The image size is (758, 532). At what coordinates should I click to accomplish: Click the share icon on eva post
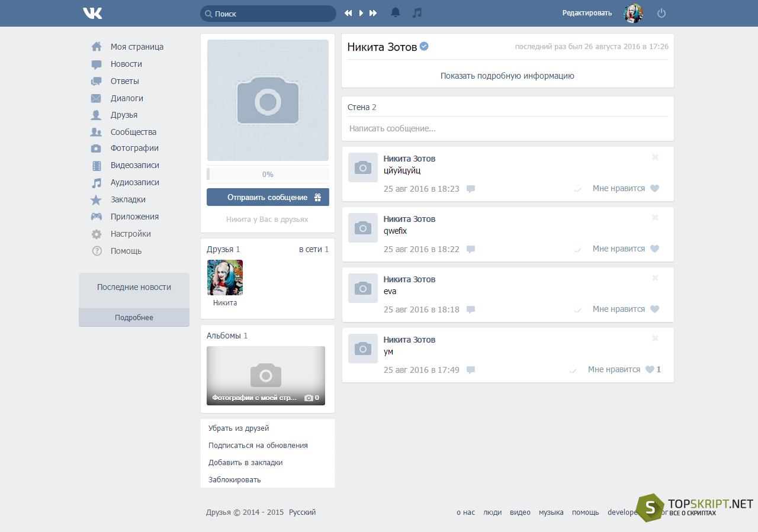(577, 309)
